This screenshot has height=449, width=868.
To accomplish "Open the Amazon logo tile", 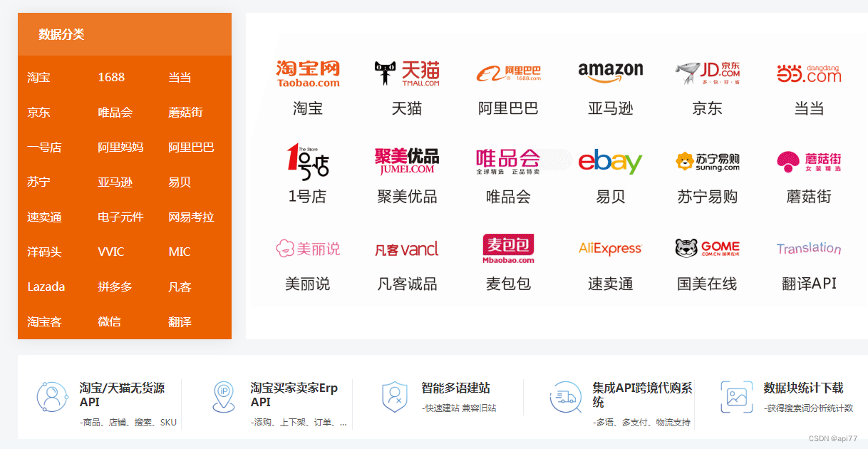I will [x=611, y=72].
